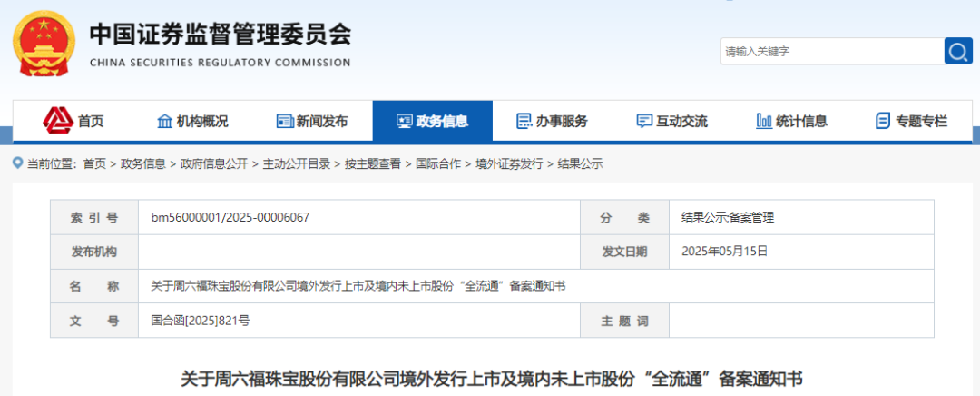Image resolution: width=980 pixels, height=396 pixels.
Task: Open the 新闻发布 navigation tab
Action: pyautogui.click(x=312, y=122)
